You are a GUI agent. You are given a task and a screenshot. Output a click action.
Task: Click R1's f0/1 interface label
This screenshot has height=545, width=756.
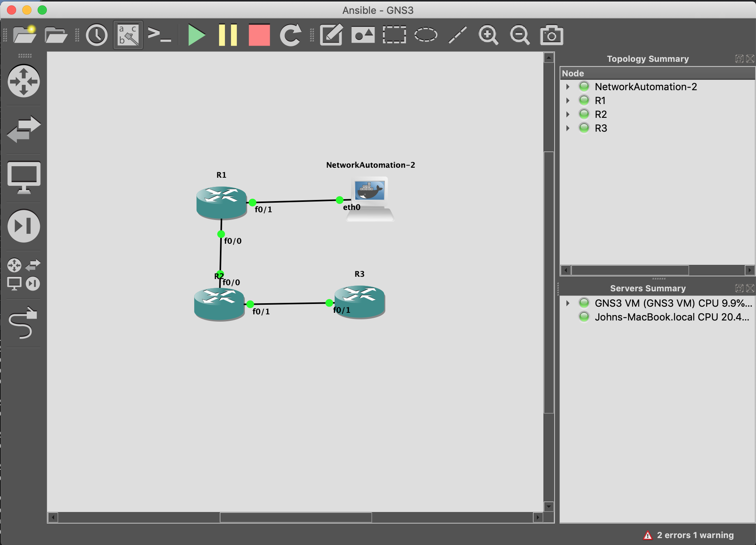[263, 210]
